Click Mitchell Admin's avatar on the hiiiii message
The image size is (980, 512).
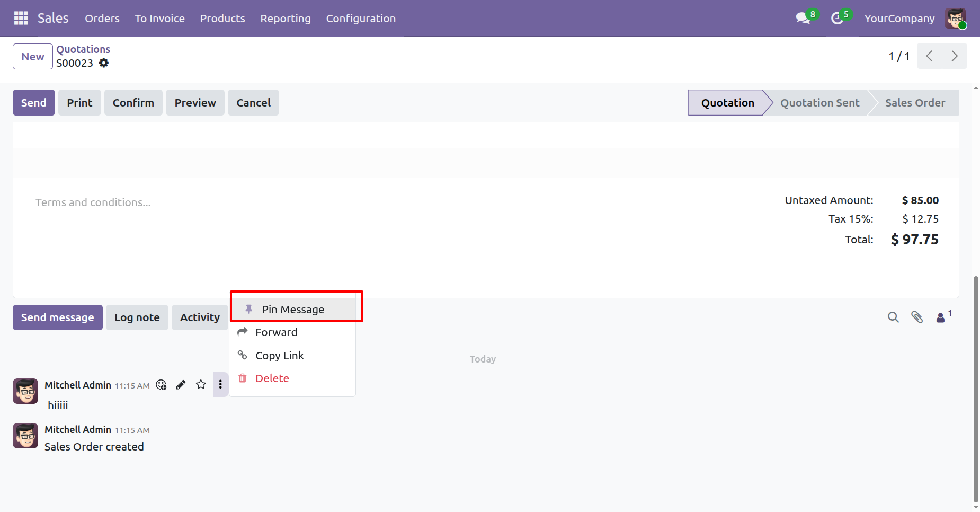25,391
